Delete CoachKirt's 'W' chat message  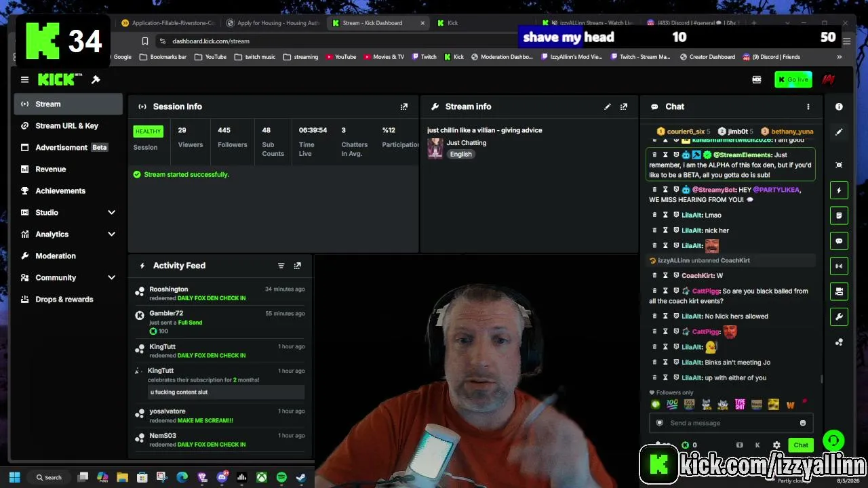pyautogui.click(x=654, y=276)
